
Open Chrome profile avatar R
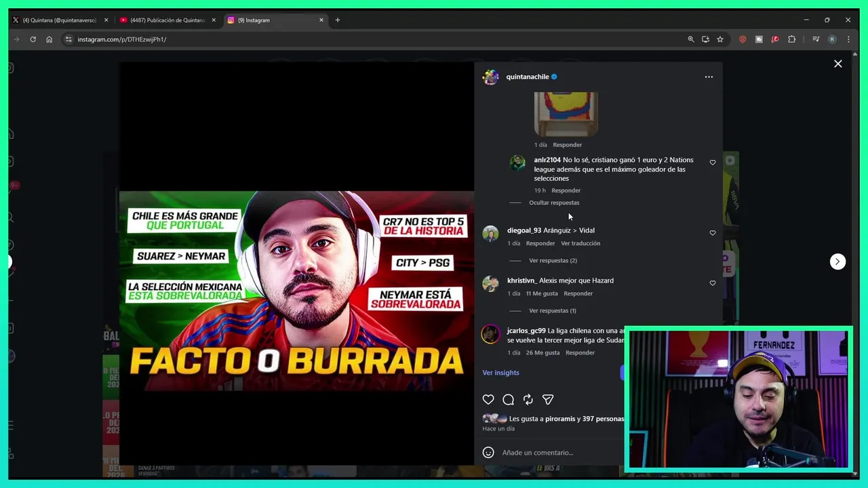832,39
